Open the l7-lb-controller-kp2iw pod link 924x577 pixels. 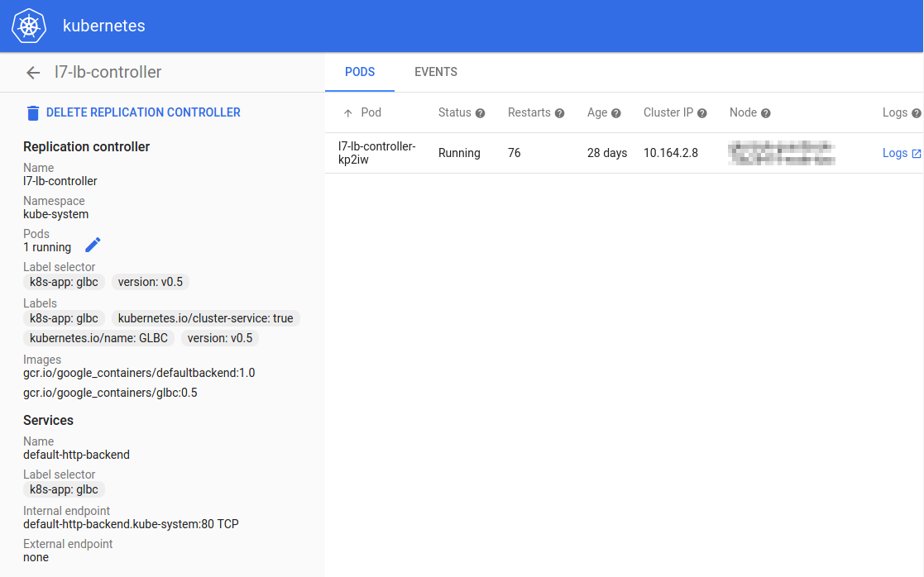[376, 153]
